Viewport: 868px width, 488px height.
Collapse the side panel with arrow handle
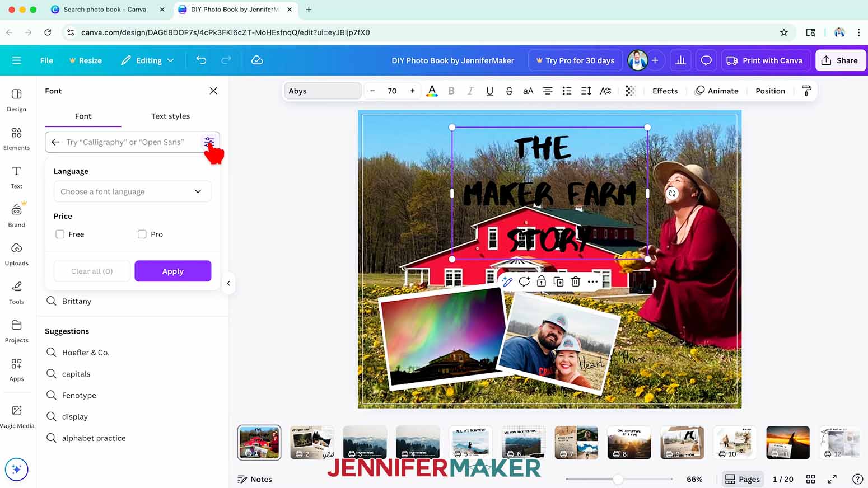point(228,283)
